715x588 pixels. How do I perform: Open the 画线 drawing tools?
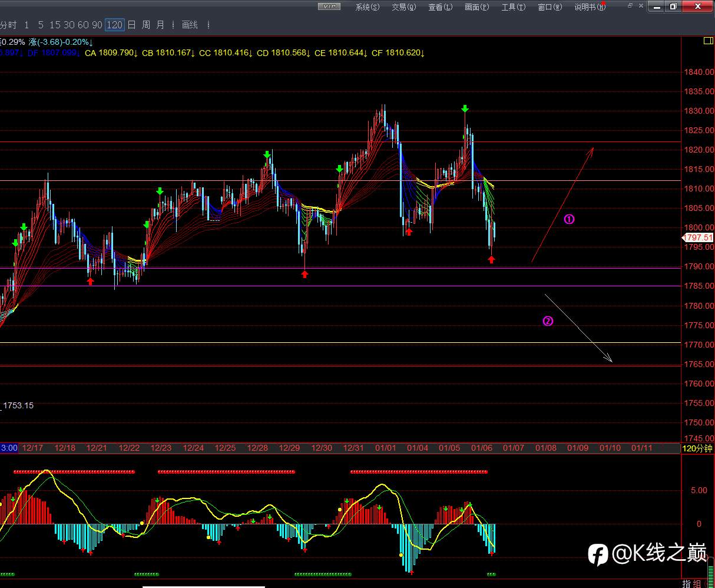[x=190, y=25]
